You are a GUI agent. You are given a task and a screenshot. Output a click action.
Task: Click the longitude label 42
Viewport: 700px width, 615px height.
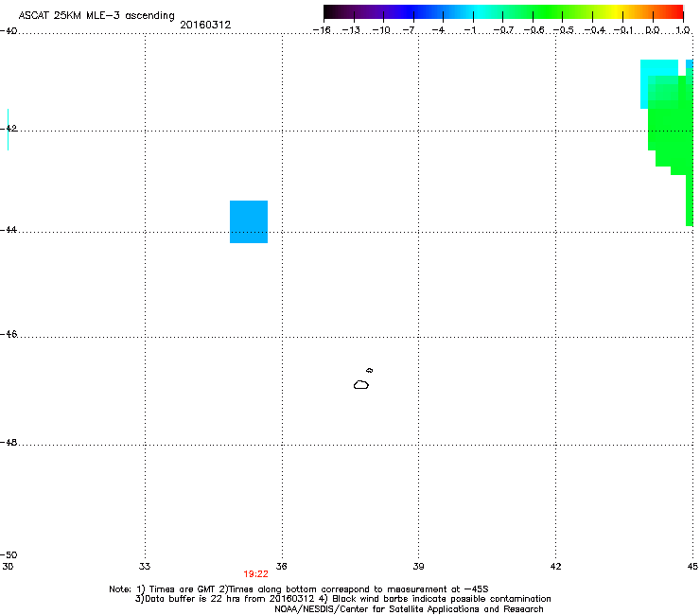tap(556, 567)
